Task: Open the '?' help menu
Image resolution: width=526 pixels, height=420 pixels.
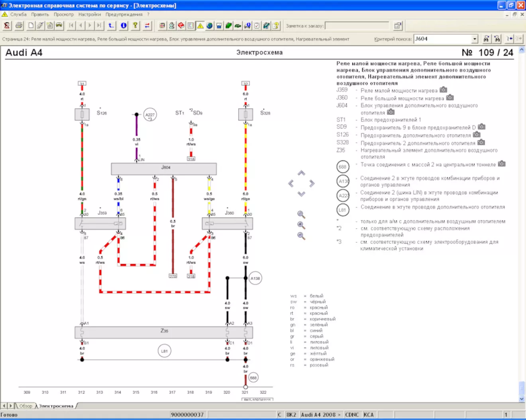Action: pos(148,14)
